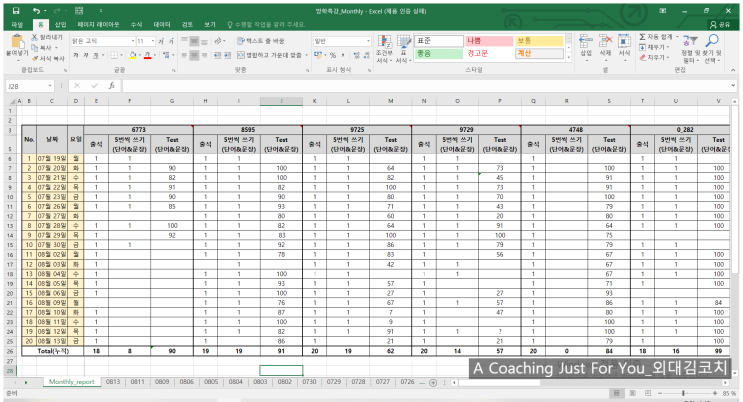The width and height of the screenshot is (743, 402).
Task: Open the 페이지 레이아웃 ribbon tab
Action: pyautogui.click(x=98, y=25)
